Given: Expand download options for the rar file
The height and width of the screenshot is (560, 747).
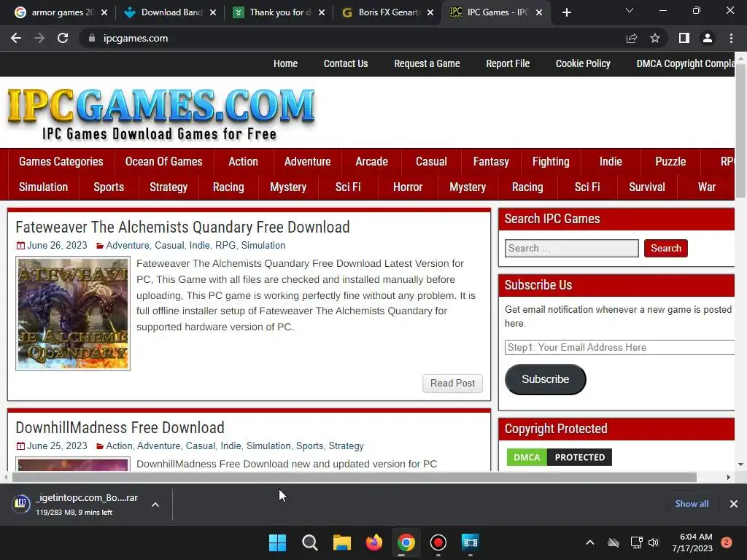Looking at the screenshot, I should [x=155, y=505].
